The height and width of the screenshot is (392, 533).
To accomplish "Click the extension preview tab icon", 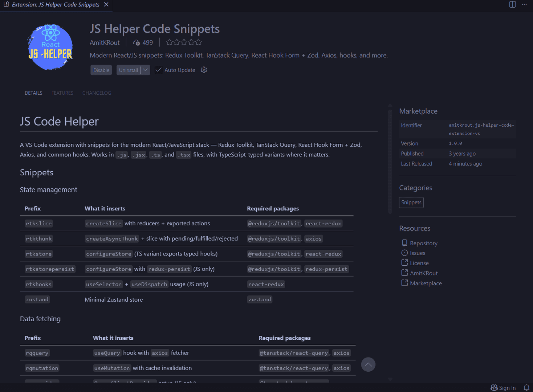I will point(6,4).
